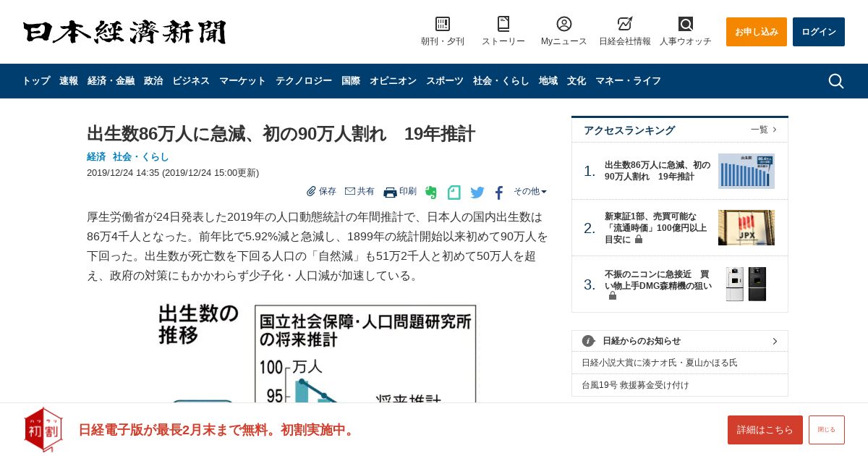Open the 経済・金融 section

point(111,81)
